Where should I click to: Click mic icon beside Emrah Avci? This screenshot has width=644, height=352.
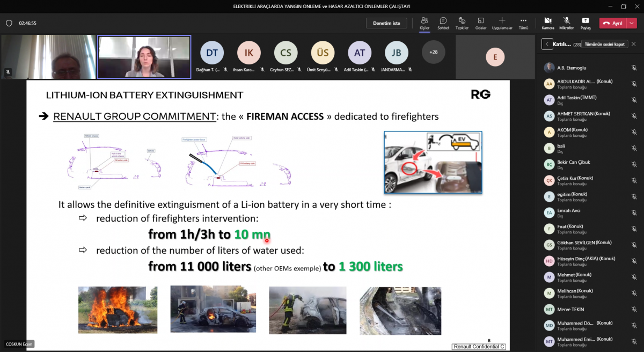[x=634, y=212]
